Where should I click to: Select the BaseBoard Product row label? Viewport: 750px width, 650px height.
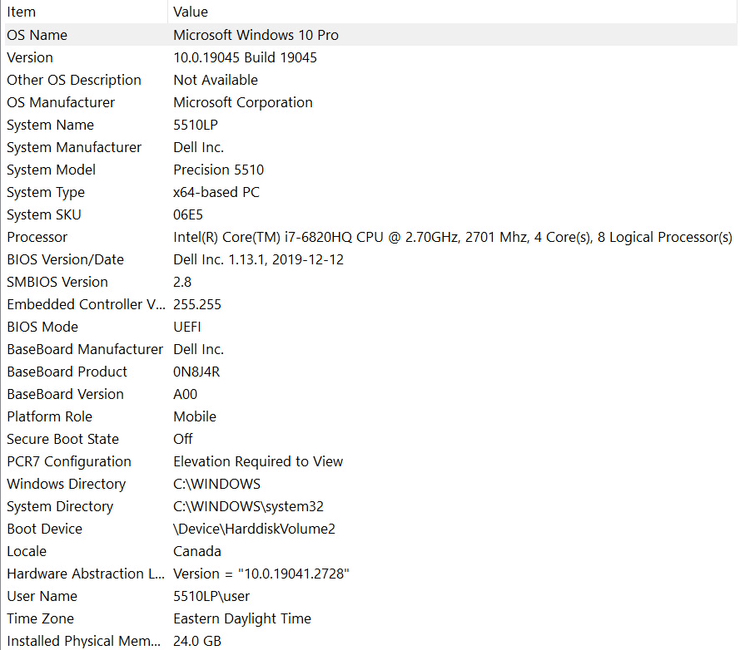(67, 372)
